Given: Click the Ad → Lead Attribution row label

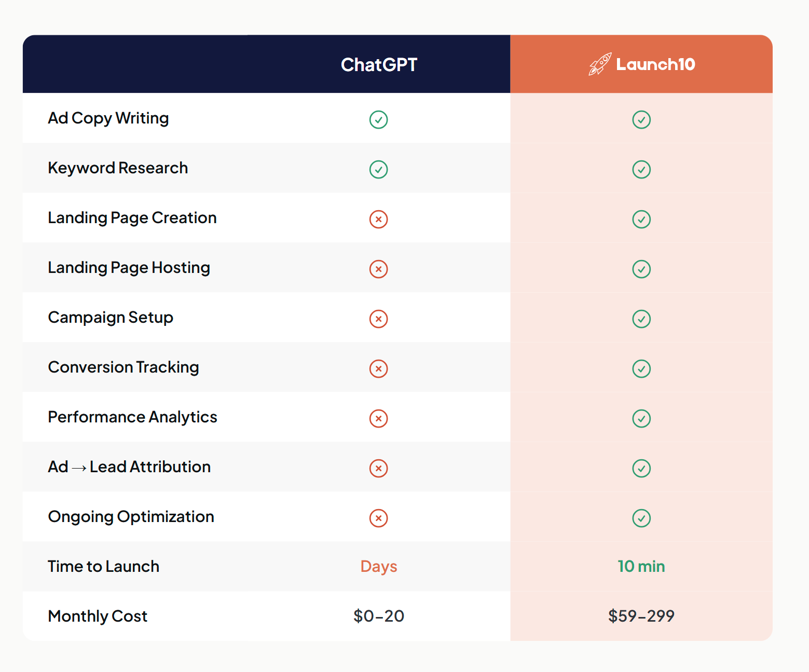Looking at the screenshot, I should [x=129, y=467].
